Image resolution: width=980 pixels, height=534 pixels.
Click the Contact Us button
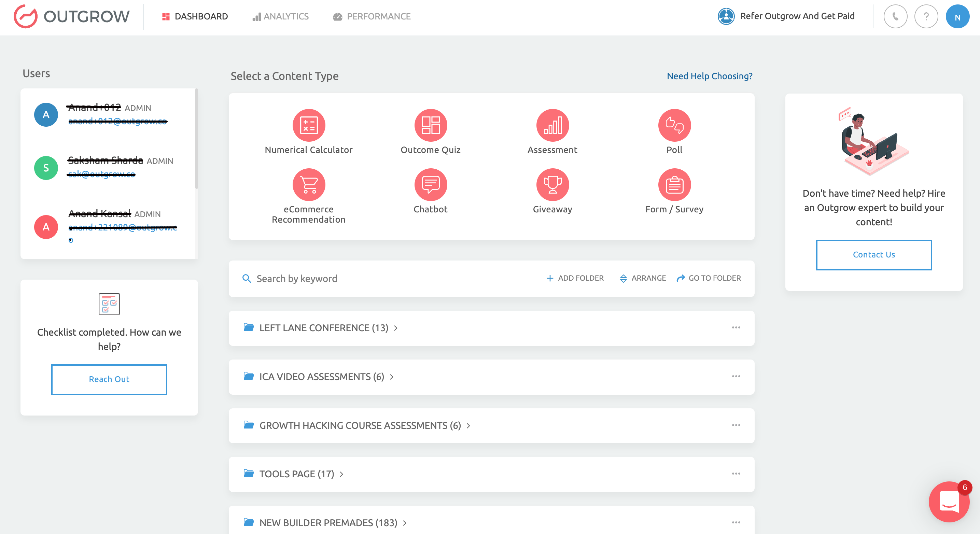coord(873,255)
